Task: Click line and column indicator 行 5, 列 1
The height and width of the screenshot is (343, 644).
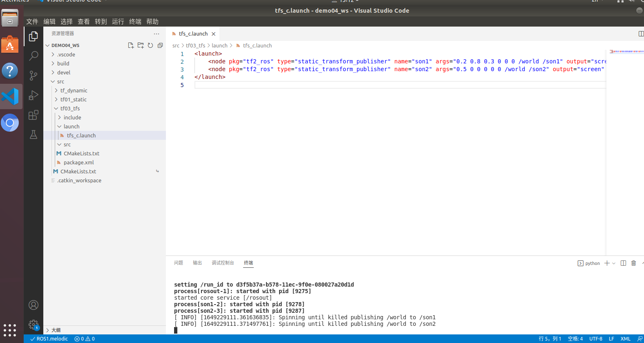Action: pyautogui.click(x=550, y=339)
